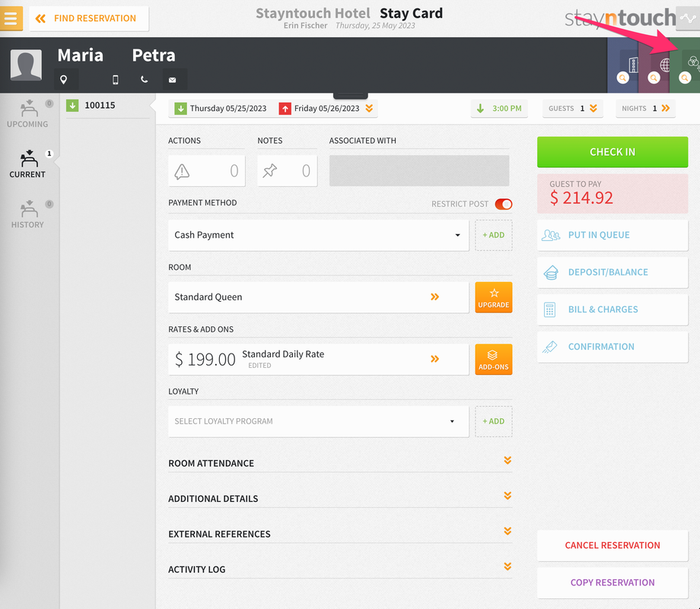Add a loyalty program
The width and height of the screenshot is (700, 609).
click(493, 421)
